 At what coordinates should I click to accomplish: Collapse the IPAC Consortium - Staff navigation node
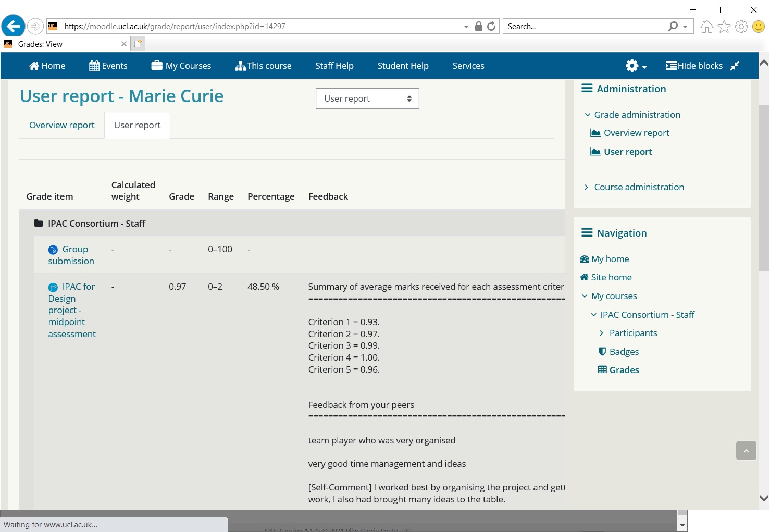tap(594, 315)
